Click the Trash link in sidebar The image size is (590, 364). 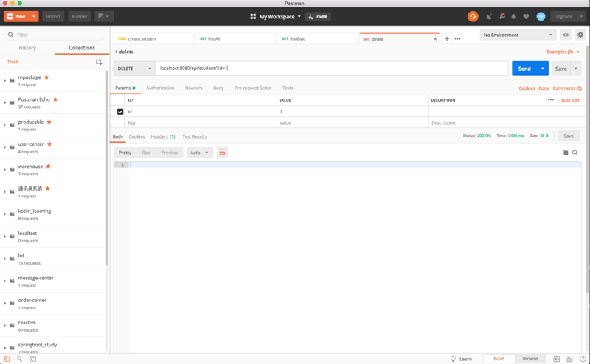click(13, 62)
